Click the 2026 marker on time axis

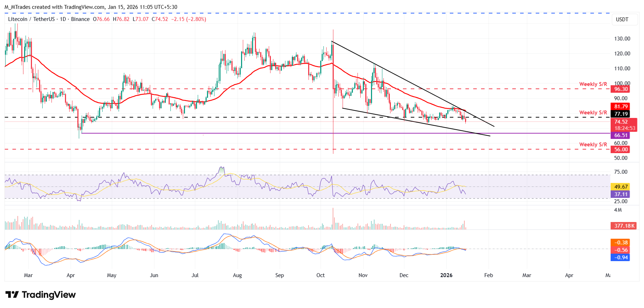coord(446,275)
